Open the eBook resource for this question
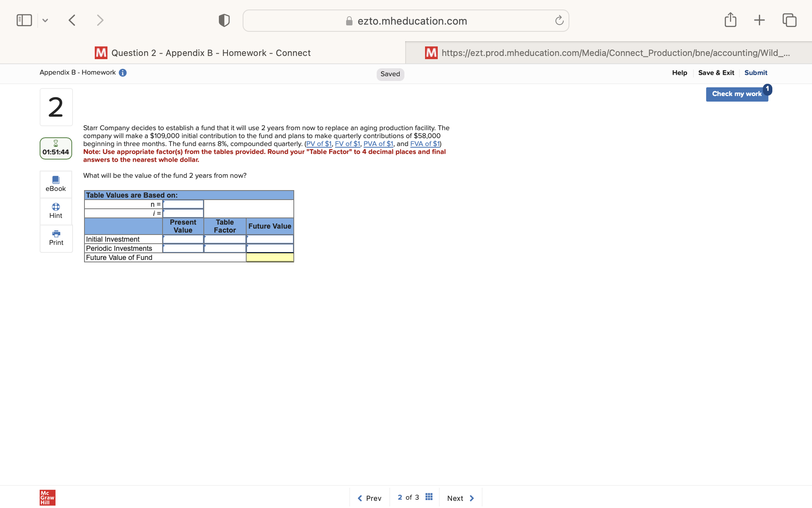Screen dimensions: 812x508 (x=56, y=183)
